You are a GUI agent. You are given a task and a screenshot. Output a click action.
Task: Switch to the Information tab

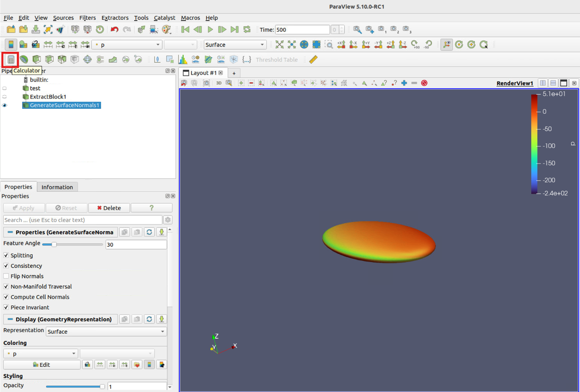click(x=57, y=187)
